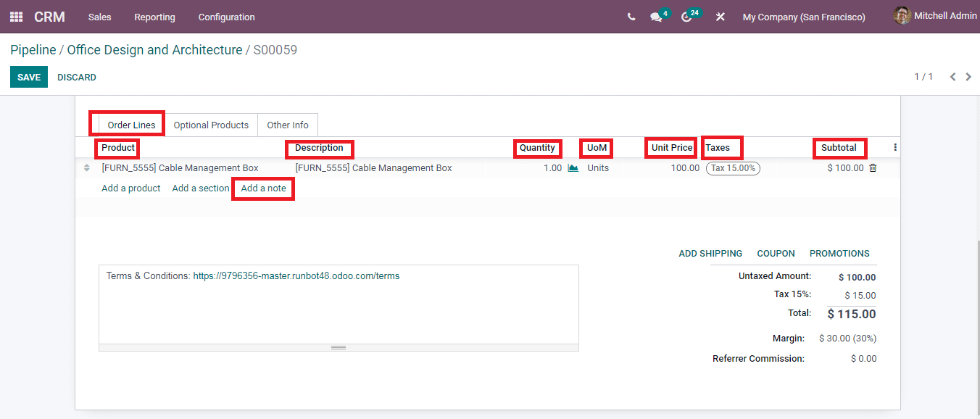Open the apps grid menu icon
Image resolution: width=980 pixels, height=419 pixels.
[x=16, y=17]
